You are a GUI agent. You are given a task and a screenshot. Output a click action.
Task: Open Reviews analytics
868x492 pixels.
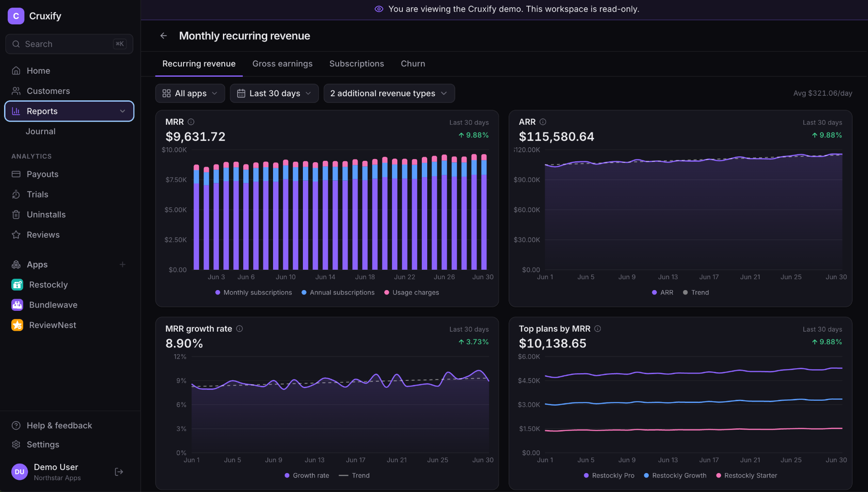point(69,235)
